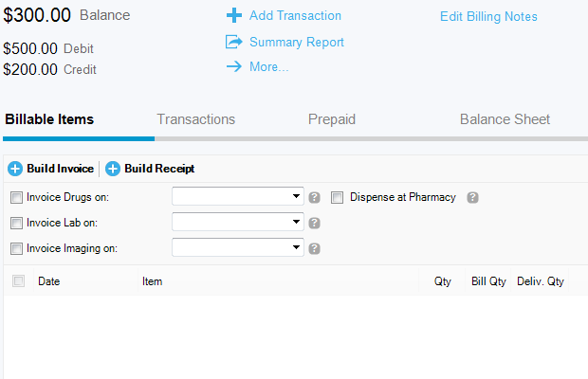Open help icon beside Invoice Lab dropdown
Screen dimensions: 588x379
coord(315,224)
